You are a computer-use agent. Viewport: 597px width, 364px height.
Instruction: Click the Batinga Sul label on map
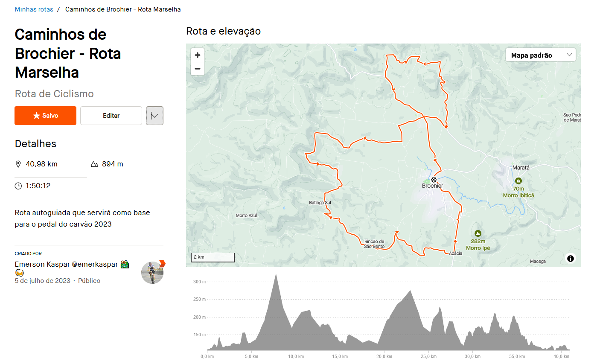pyautogui.click(x=320, y=202)
